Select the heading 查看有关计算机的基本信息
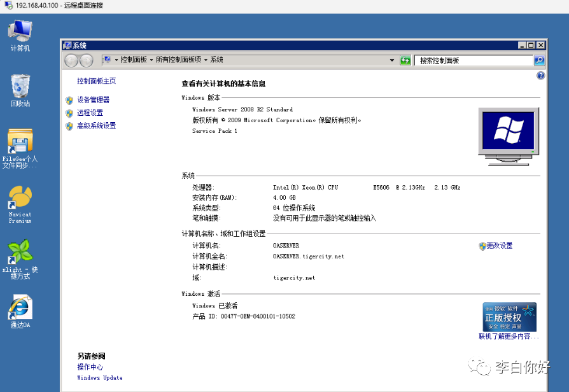 223,84
